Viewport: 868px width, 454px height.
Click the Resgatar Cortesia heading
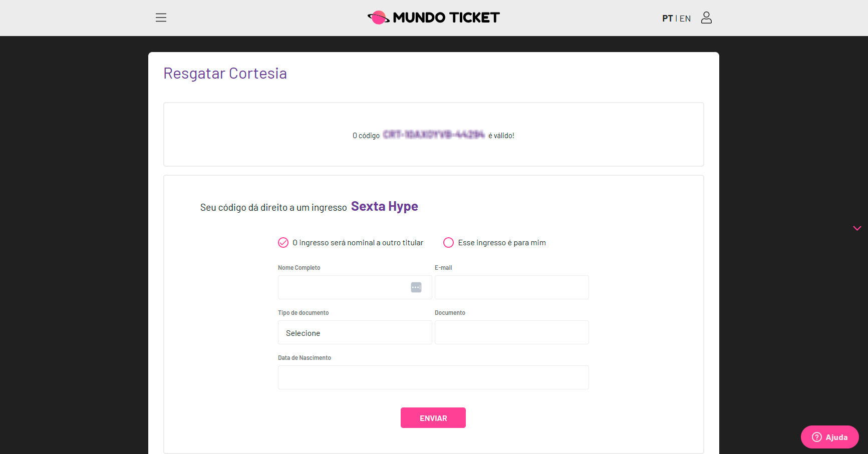[x=225, y=74]
